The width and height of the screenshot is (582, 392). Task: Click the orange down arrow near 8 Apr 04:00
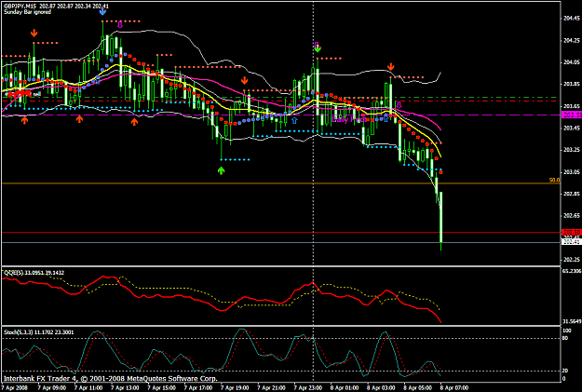click(x=390, y=67)
